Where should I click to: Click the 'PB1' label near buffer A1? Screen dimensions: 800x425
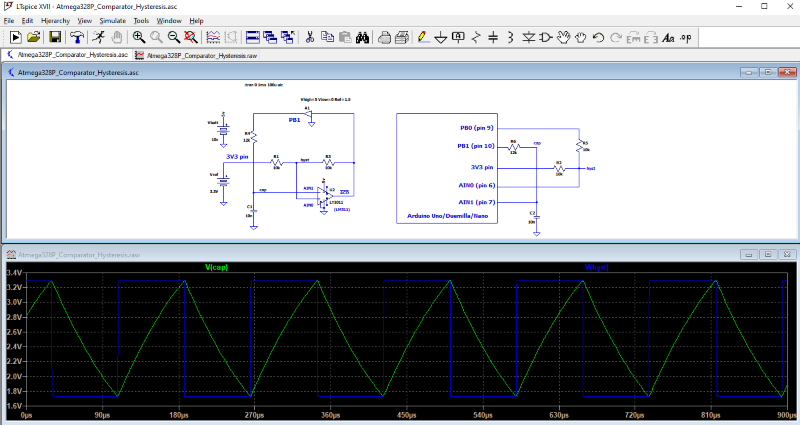click(294, 120)
